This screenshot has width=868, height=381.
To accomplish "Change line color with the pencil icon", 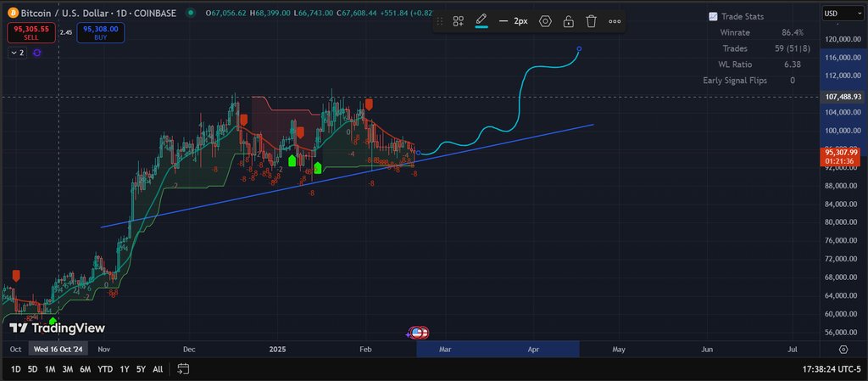I will [x=481, y=21].
